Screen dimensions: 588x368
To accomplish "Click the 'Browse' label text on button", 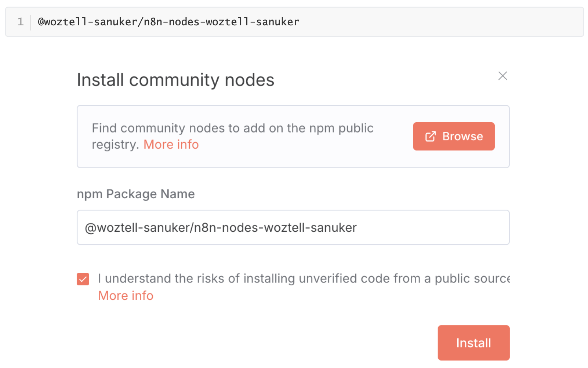I will (462, 136).
